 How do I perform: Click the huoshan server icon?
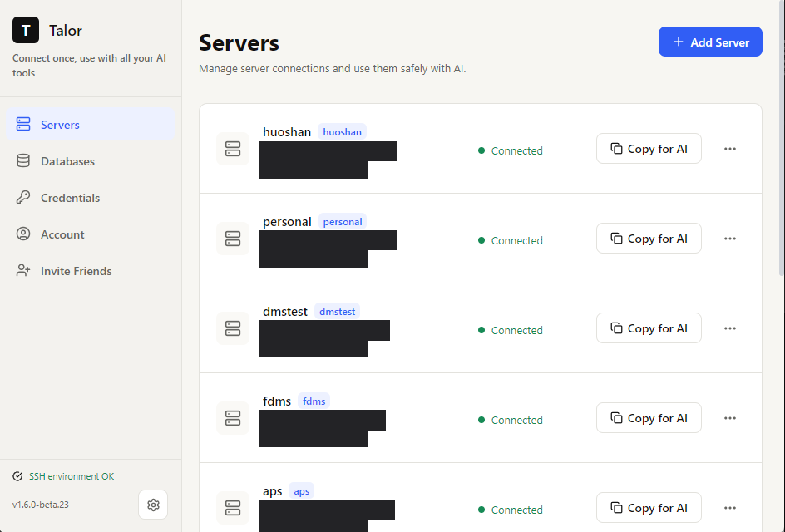point(233,149)
